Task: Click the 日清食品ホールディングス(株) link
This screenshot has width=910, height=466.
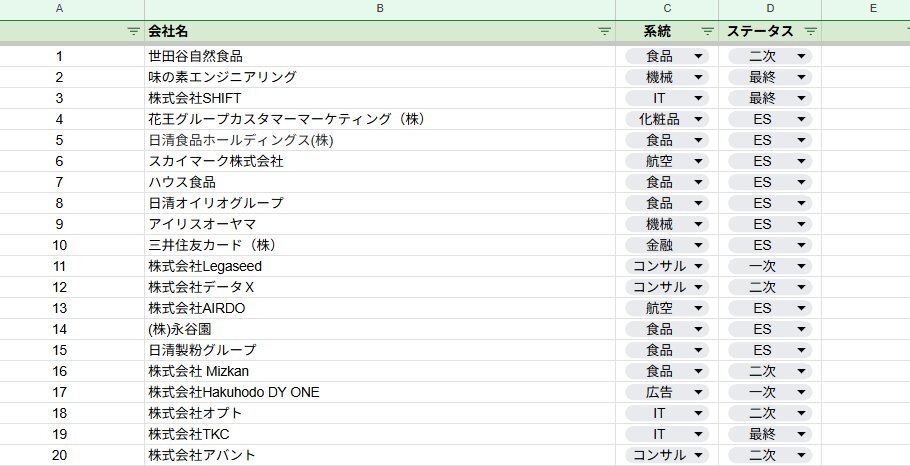Action: click(241, 140)
